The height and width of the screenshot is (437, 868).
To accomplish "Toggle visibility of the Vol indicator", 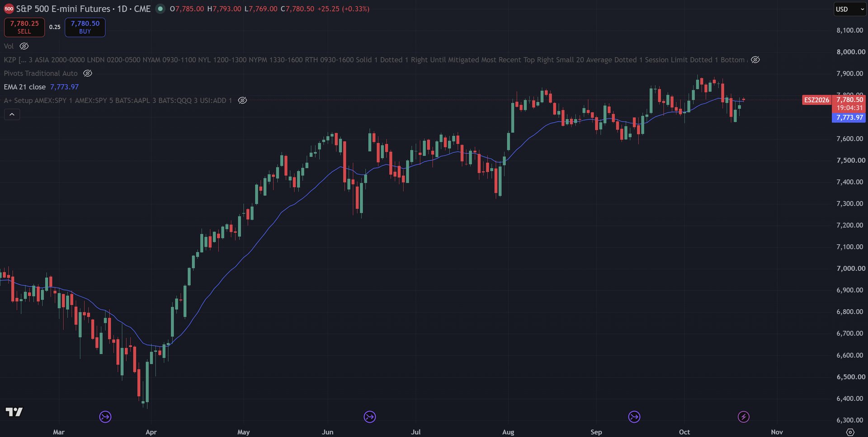I will 24,46.
